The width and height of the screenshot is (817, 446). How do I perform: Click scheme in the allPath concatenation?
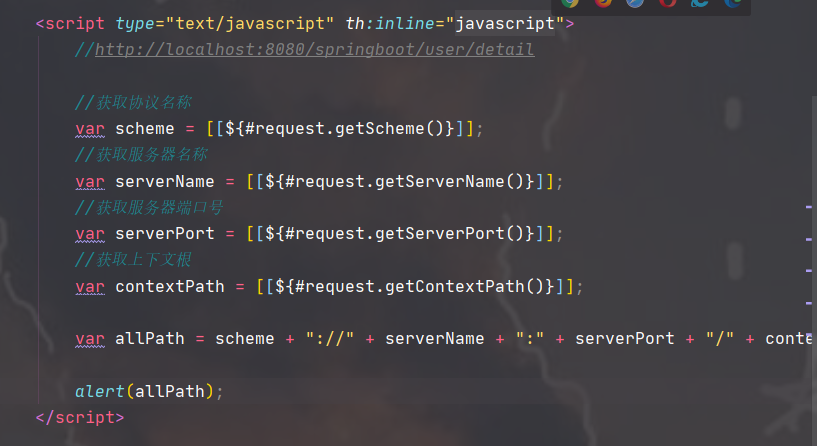click(x=244, y=339)
